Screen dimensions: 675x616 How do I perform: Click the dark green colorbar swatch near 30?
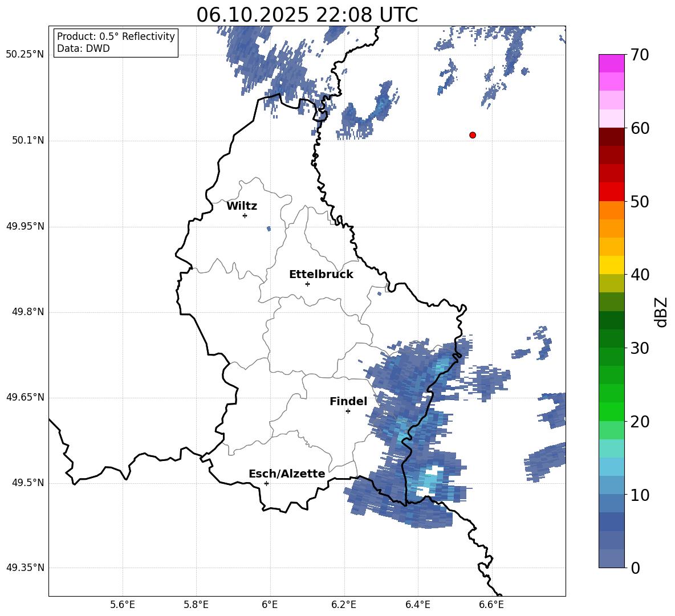611,338
